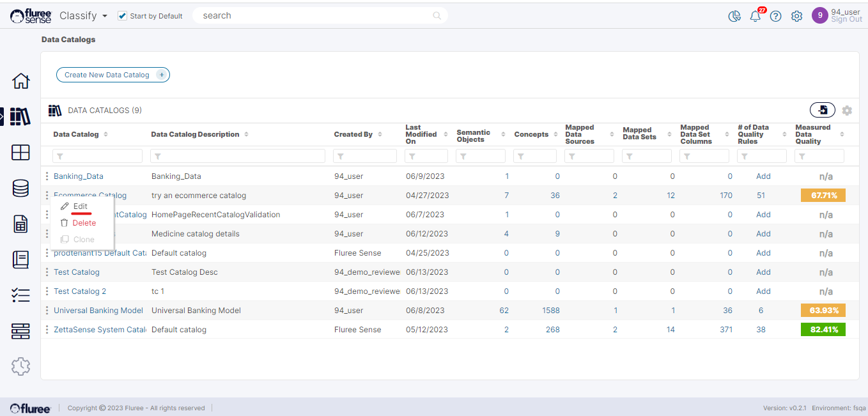
Task: Select Edit from context menu
Action: pyautogui.click(x=80, y=206)
